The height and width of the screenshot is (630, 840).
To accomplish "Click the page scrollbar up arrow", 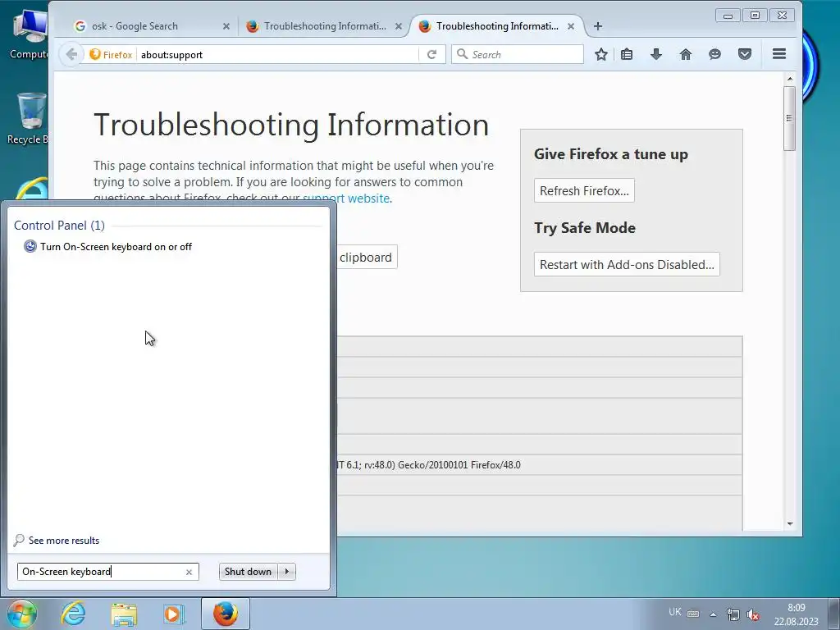I will tap(790, 79).
